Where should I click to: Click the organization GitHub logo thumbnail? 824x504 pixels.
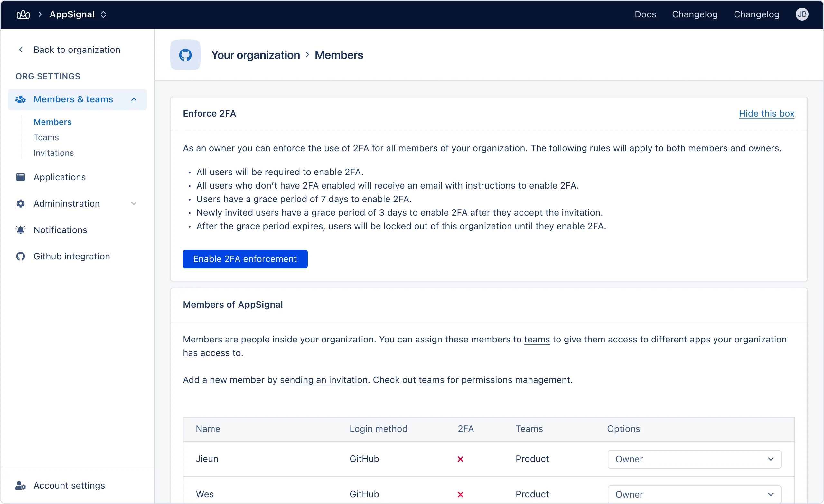click(x=185, y=55)
